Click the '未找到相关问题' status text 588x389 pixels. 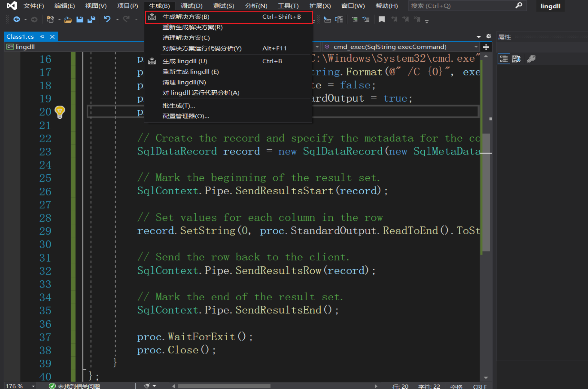coord(79,386)
